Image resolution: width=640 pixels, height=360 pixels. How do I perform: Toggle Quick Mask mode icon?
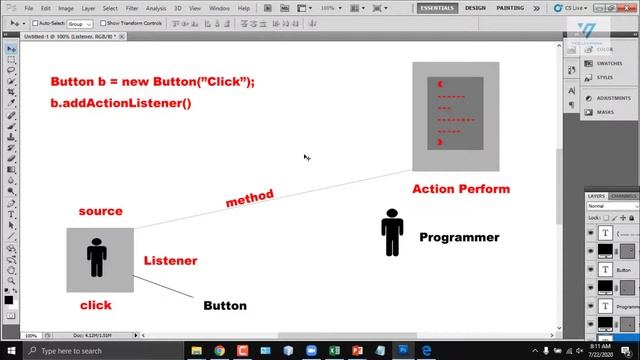(11, 316)
